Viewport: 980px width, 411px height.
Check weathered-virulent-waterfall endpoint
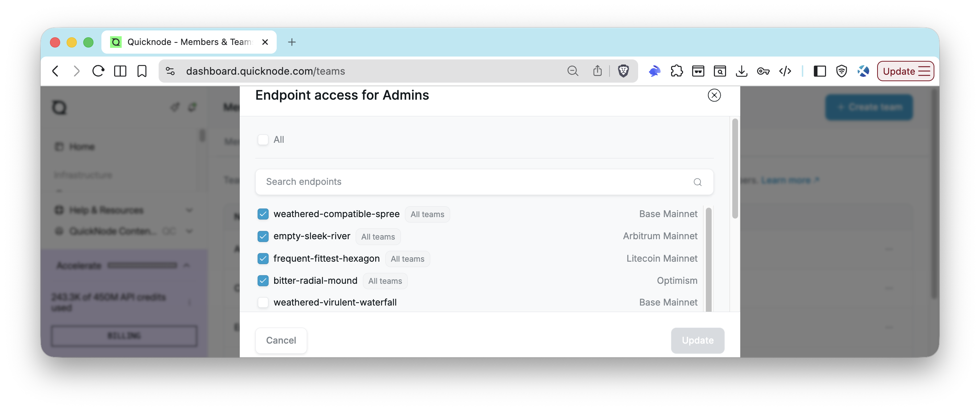click(263, 302)
